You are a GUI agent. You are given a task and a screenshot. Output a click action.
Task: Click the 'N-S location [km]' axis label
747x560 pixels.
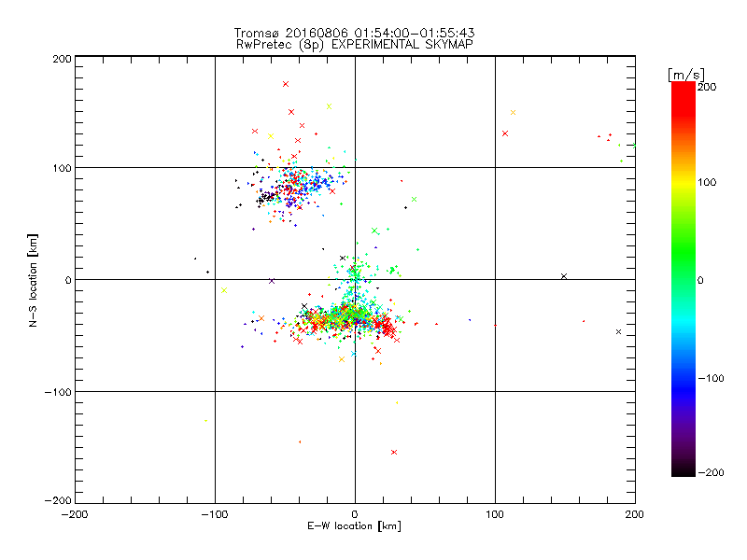tap(33, 281)
